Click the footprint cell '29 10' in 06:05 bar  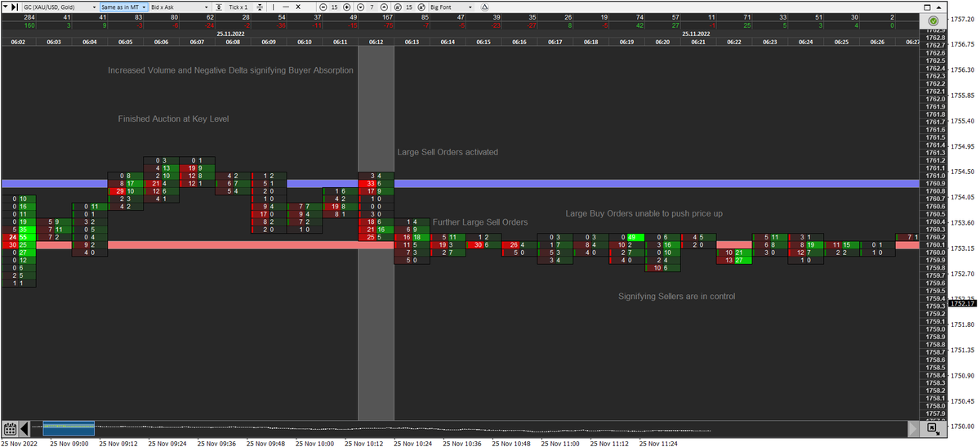(125, 191)
